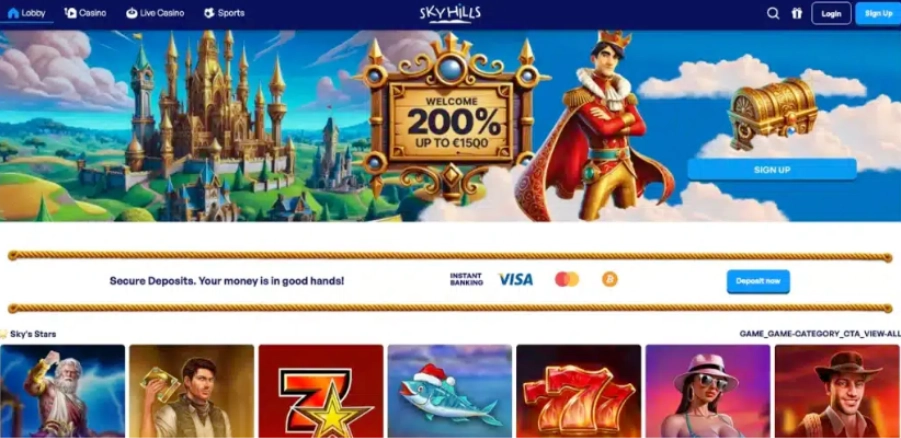The image size is (901, 438).
Task: Click the Lobby home icon
Action: point(13,13)
